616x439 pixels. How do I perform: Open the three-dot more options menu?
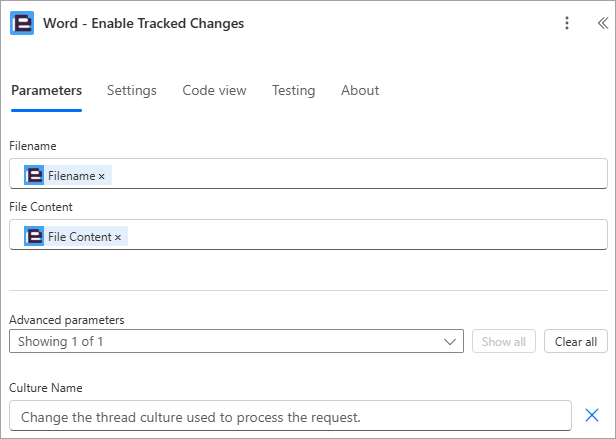566,23
